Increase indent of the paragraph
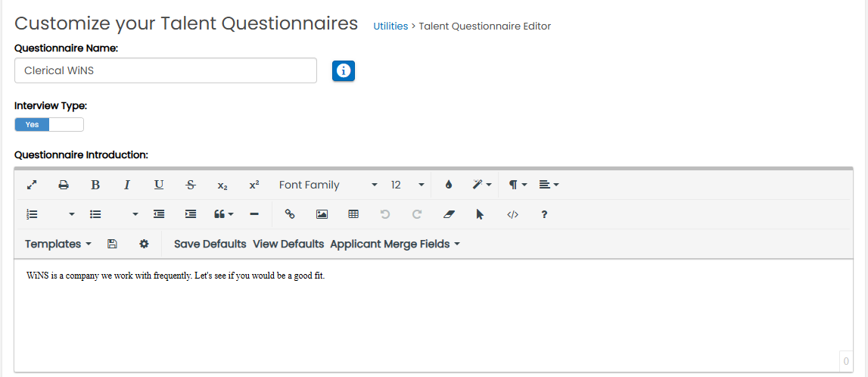 pyautogui.click(x=191, y=214)
